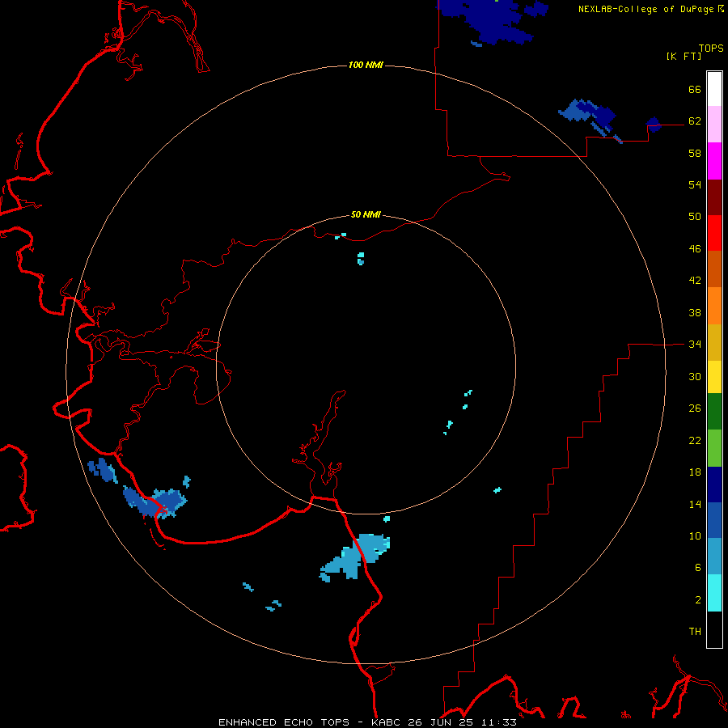Click the '38' legend label
This screenshot has height=728, width=728.
tap(695, 312)
